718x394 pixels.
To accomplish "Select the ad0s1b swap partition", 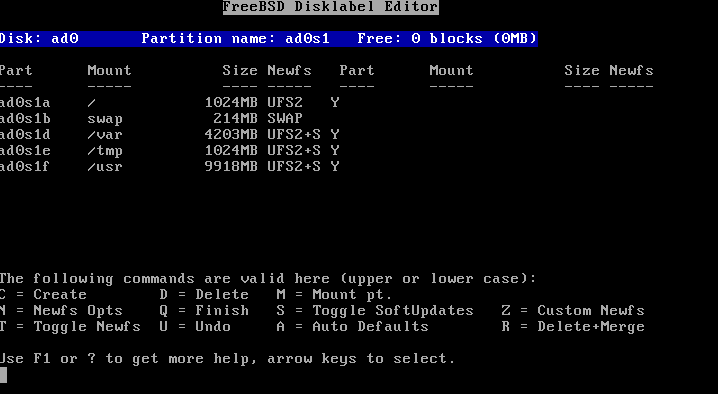I will click(x=151, y=119).
